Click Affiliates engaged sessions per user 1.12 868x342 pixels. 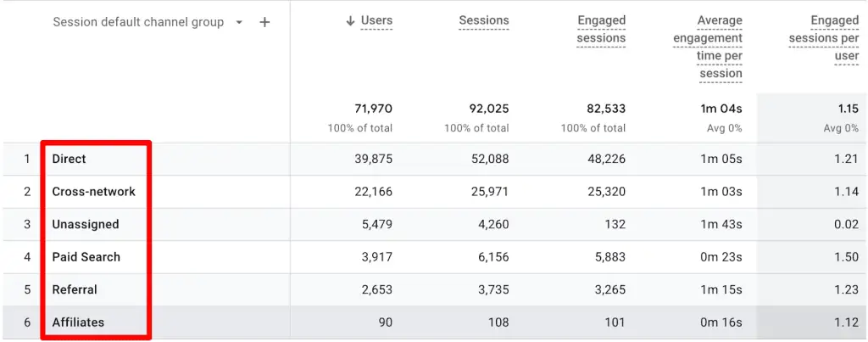tap(846, 322)
